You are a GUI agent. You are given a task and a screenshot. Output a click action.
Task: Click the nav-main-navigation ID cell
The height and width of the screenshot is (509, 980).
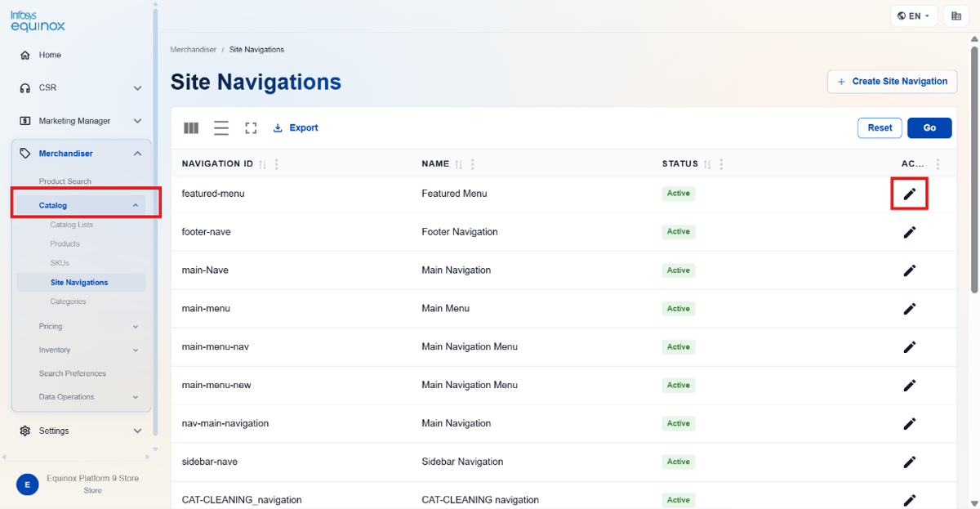point(225,423)
